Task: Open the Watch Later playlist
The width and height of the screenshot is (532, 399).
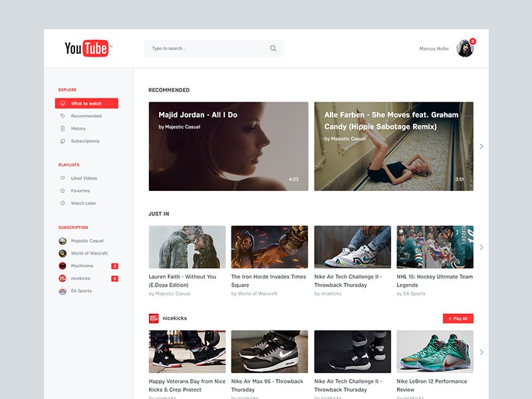Action: (84, 203)
